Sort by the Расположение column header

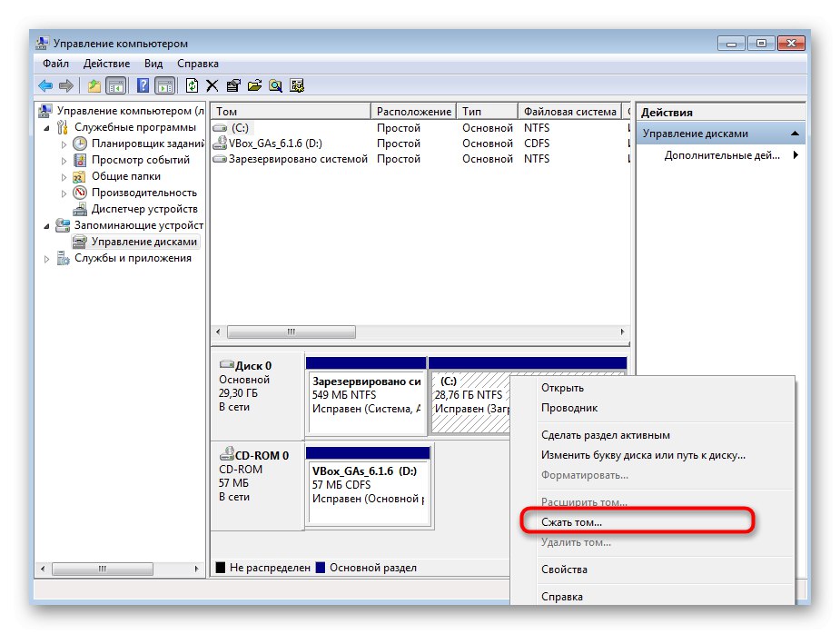[413, 111]
